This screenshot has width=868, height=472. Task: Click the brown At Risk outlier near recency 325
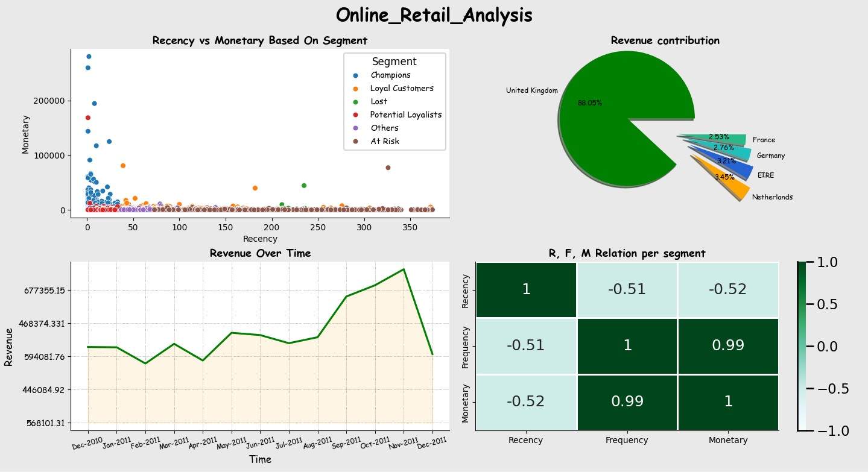click(x=388, y=168)
